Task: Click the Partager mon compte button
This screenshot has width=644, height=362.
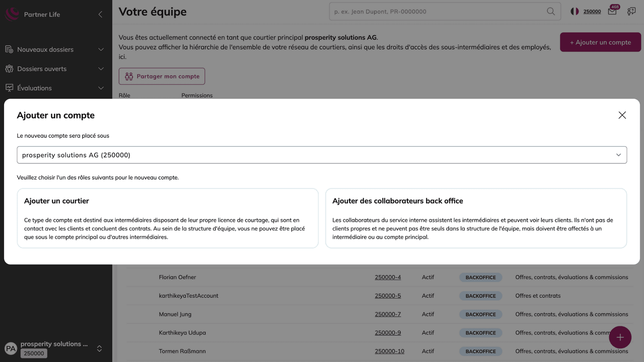Action: coord(162,76)
